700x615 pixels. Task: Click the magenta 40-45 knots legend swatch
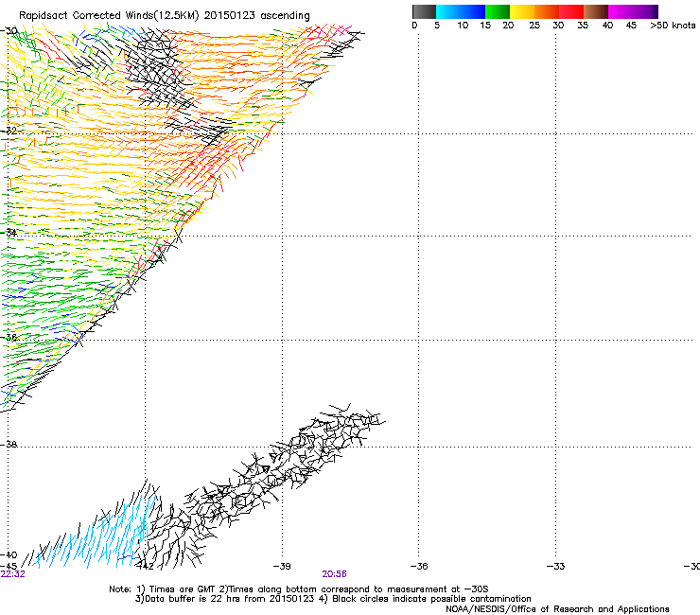(x=621, y=11)
